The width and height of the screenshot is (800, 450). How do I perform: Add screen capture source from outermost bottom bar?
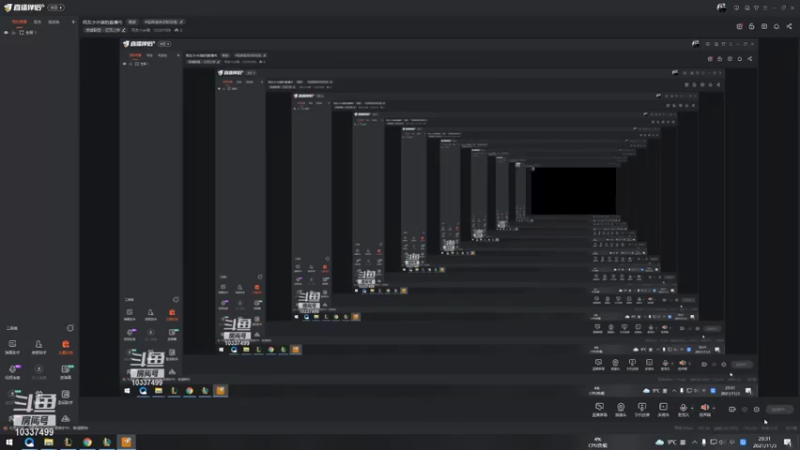pos(599,409)
